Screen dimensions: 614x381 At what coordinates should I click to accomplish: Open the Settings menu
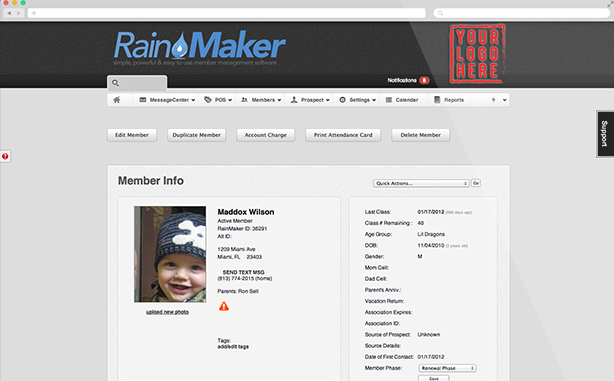point(358,100)
